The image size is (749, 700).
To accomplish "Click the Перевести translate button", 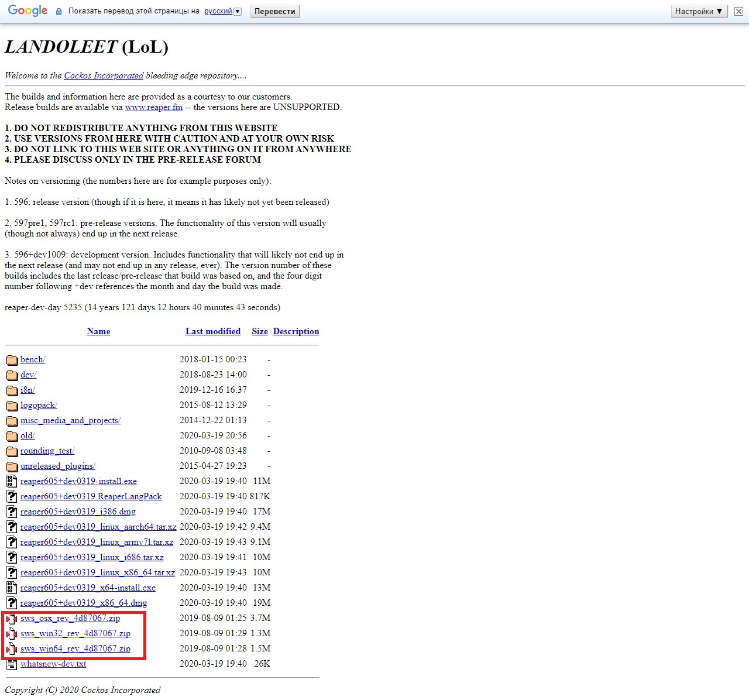I will (x=275, y=11).
